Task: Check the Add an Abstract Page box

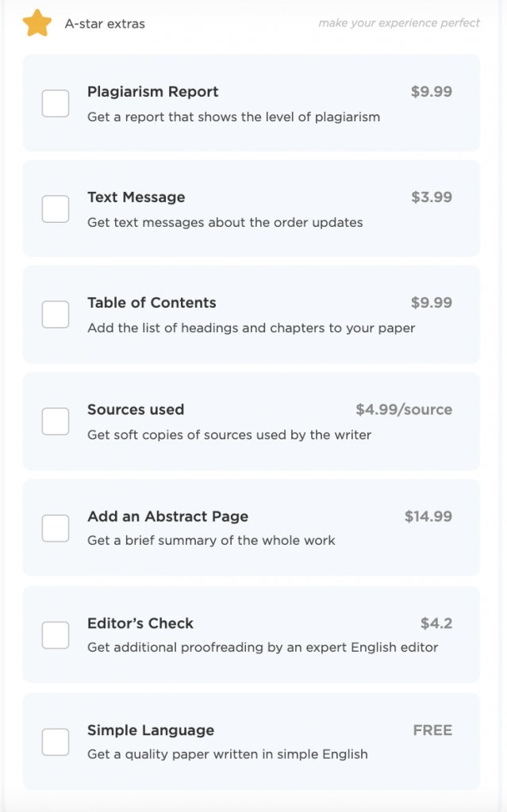Action: (56, 528)
